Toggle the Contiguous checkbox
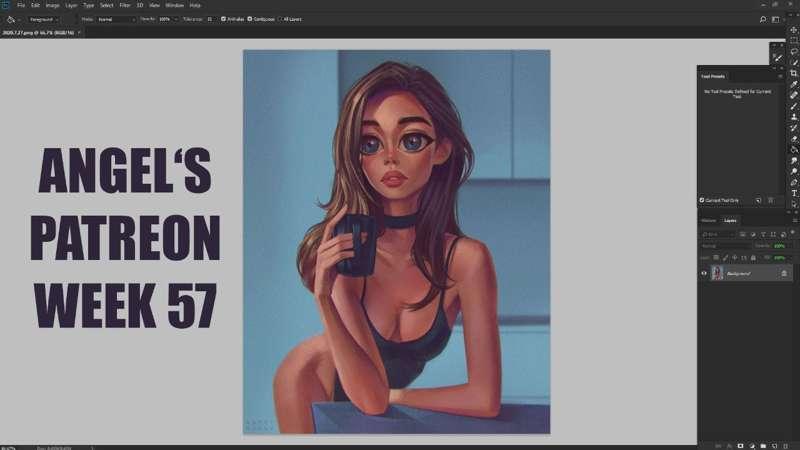This screenshot has width=800, height=450. [250, 19]
